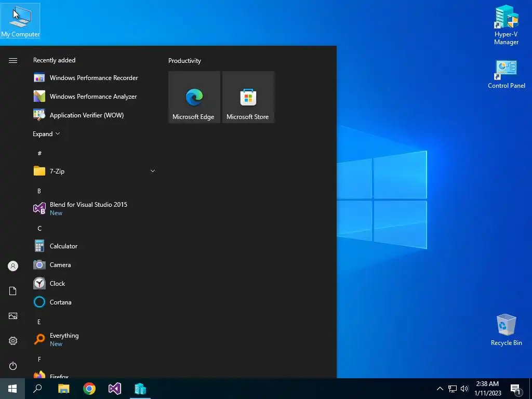Open the Camera app

point(95,264)
